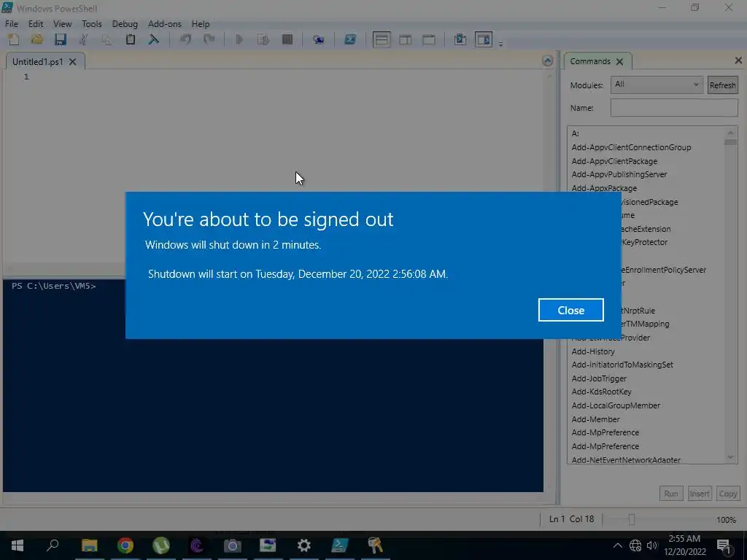747x560 pixels.
Task: Select the Show Script Pane Right layout icon
Action: point(406,39)
